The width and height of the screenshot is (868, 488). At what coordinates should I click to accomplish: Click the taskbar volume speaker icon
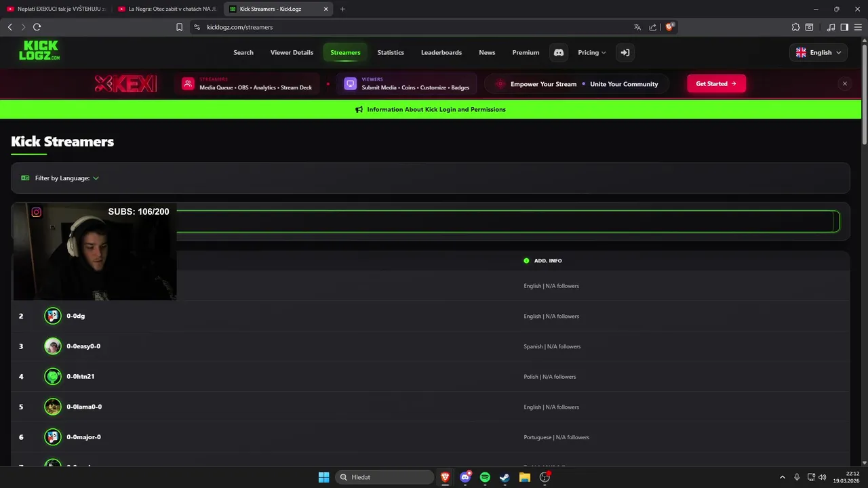pos(822,477)
